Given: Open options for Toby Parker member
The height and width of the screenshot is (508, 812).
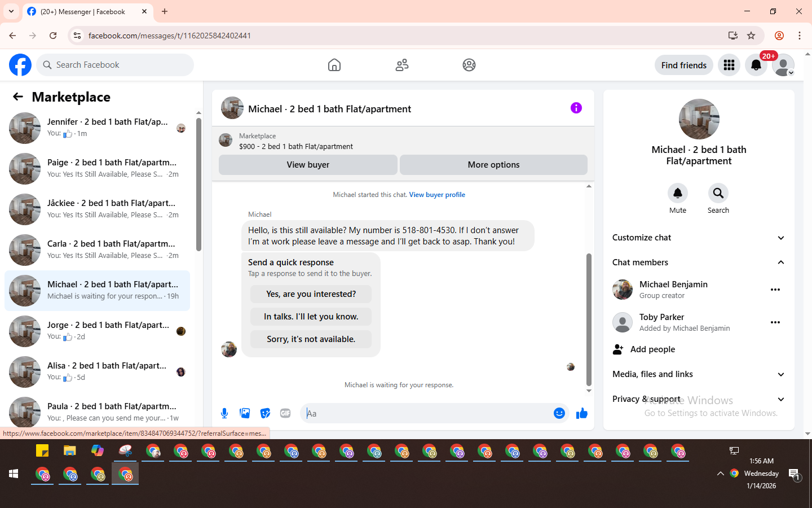Looking at the screenshot, I should [x=775, y=322].
